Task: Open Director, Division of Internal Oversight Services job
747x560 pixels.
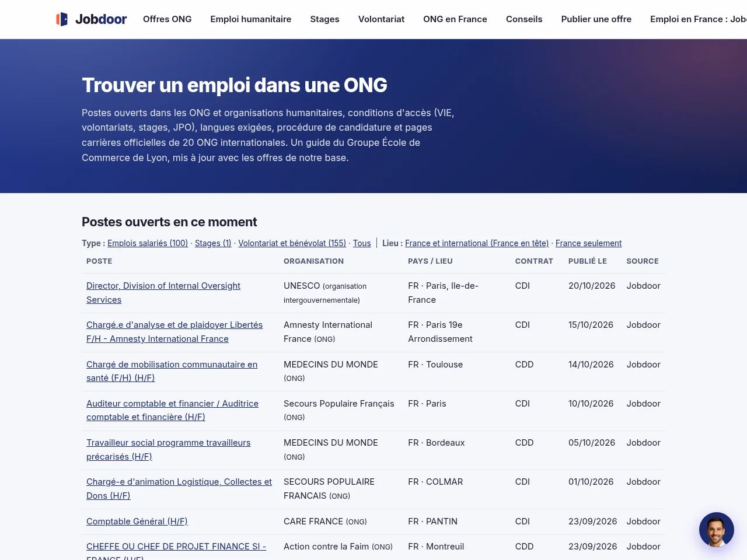Action: point(163,293)
